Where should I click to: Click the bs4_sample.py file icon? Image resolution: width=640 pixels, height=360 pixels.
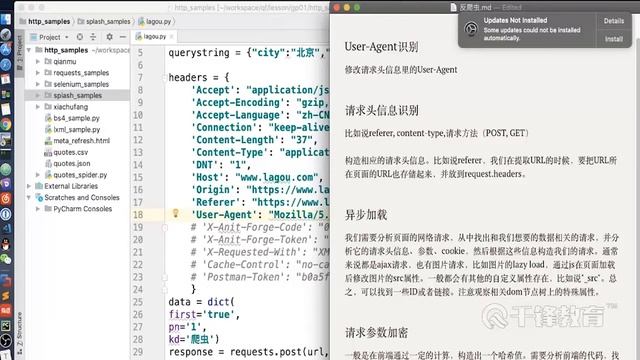(48, 118)
